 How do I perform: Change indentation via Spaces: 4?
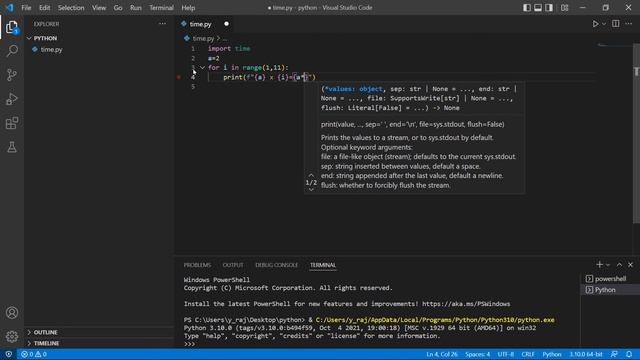[x=478, y=354]
